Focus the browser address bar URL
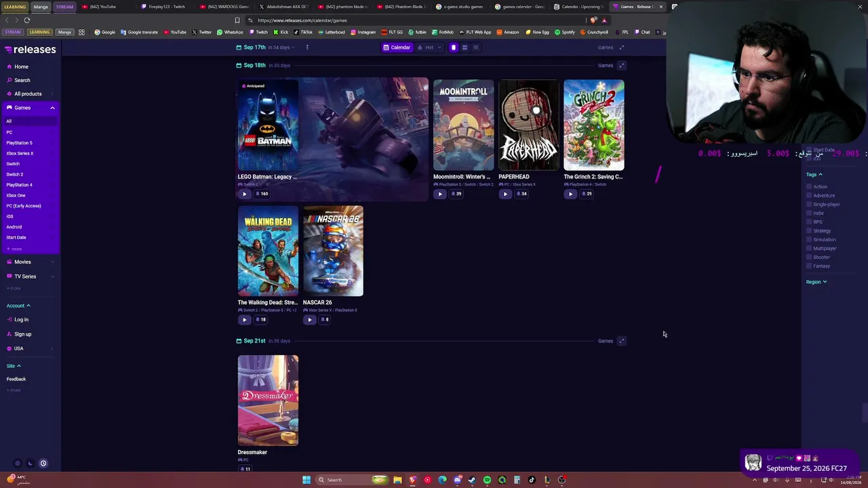This screenshot has height=488, width=868. (x=302, y=20)
